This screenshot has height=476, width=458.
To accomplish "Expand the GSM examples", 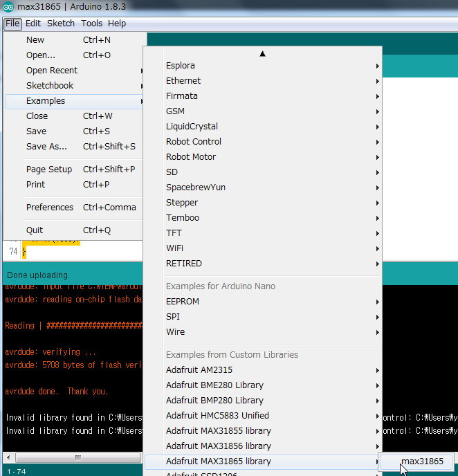I will [x=263, y=111].
